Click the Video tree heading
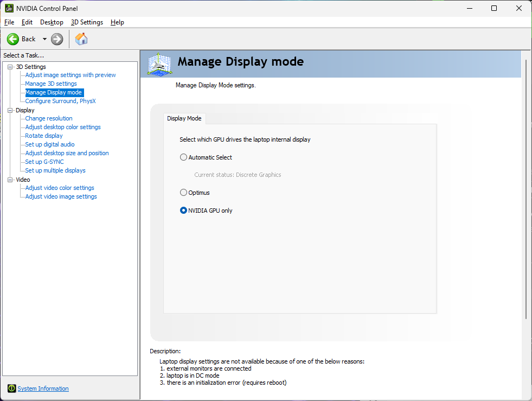This screenshot has width=532, height=401. pos(23,180)
